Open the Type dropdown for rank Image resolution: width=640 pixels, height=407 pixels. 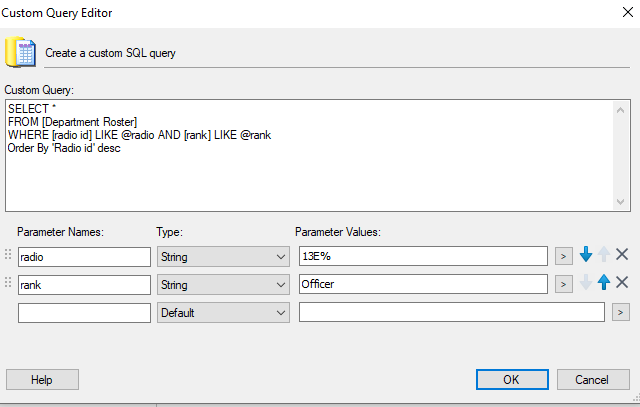coord(280,285)
